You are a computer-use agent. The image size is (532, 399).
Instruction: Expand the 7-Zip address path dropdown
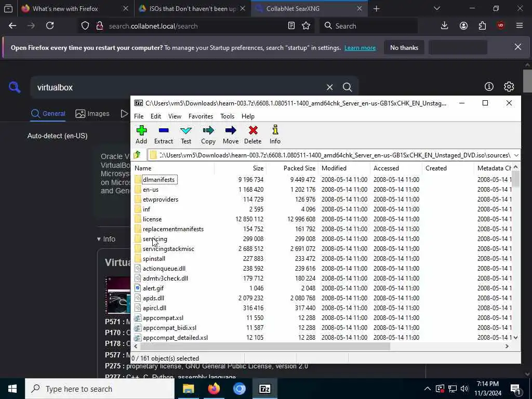point(516,155)
